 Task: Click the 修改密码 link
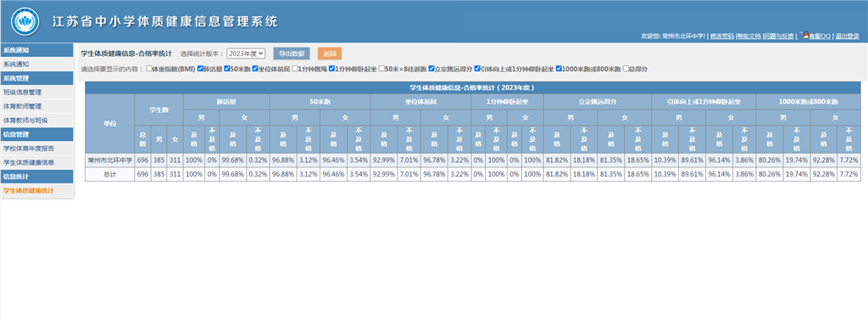click(722, 36)
